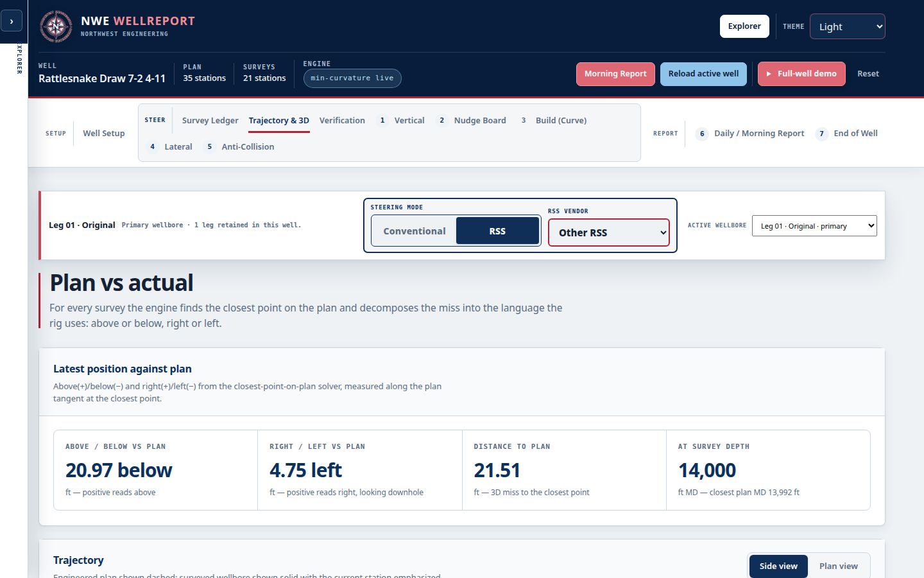Click the NWE compass logo
The width and height of the screenshot is (924, 578).
click(56, 27)
